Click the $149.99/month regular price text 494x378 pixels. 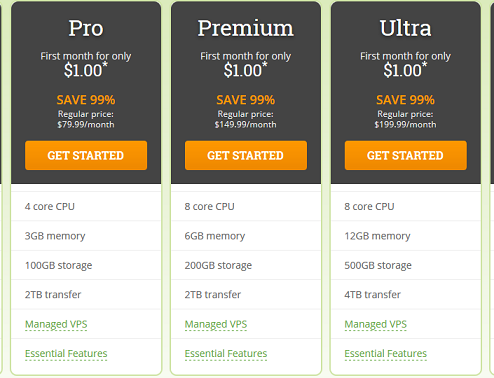pos(246,125)
